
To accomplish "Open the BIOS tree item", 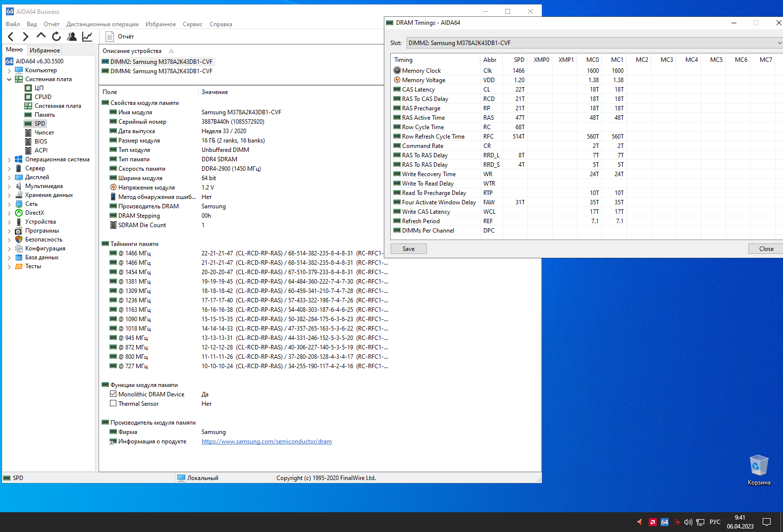I will click(41, 142).
